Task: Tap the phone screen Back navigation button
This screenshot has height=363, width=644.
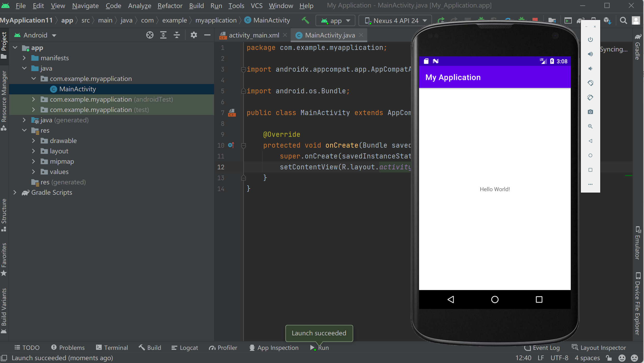Action: pyautogui.click(x=451, y=299)
